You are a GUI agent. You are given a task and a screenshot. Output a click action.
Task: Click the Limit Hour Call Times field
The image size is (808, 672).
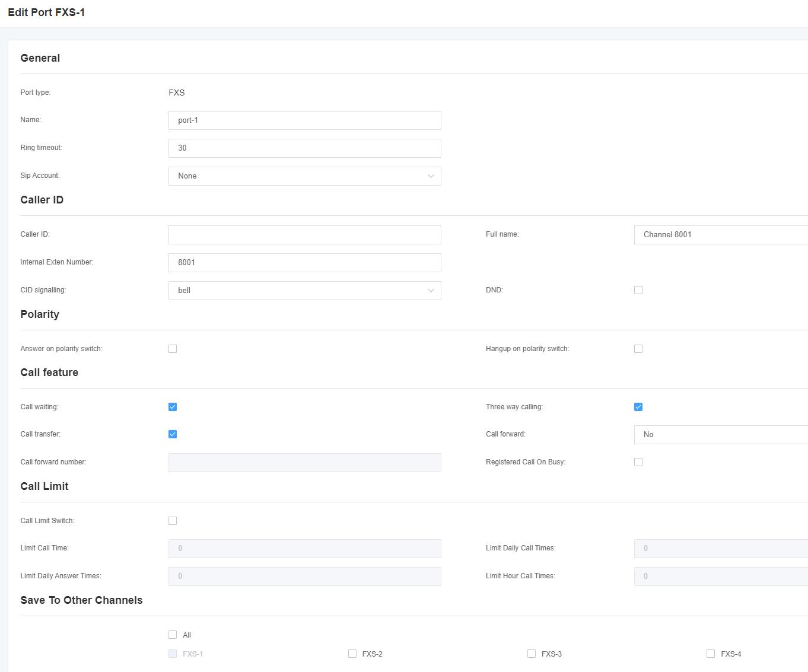click(x=721, y=577)
